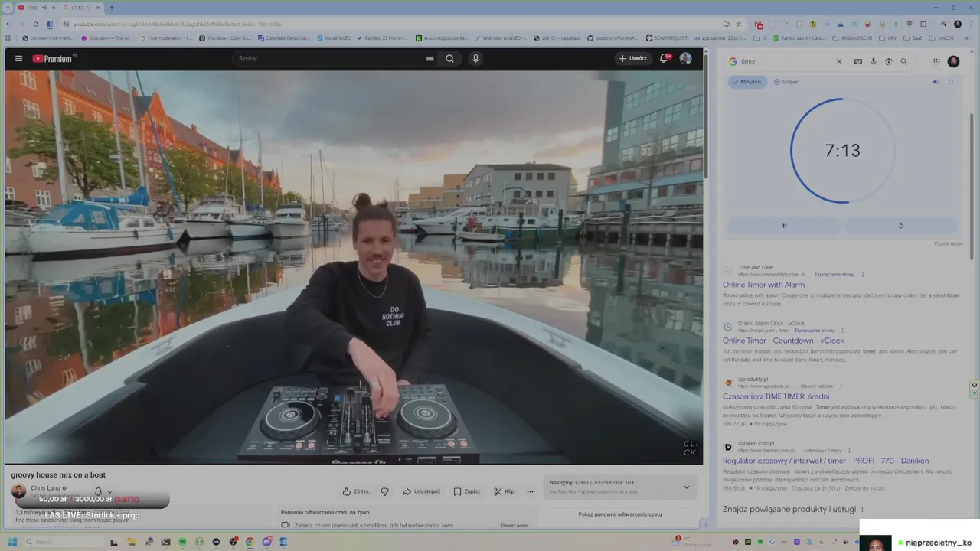The height and width of the screenshot is (551, 980).
Task: Open more options for vClock result
Action: [x=841, y=330]
